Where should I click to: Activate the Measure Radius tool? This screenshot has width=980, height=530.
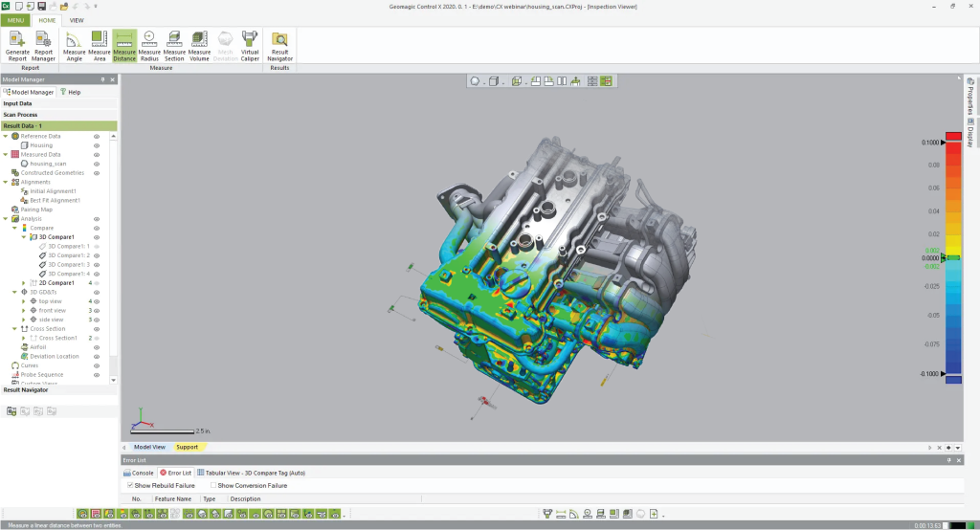click(149, 44)
